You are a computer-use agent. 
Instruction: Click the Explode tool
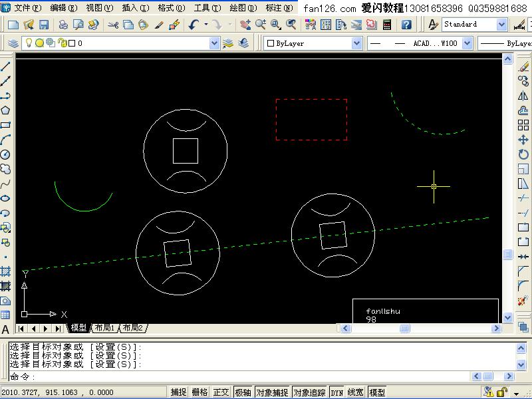523,301
